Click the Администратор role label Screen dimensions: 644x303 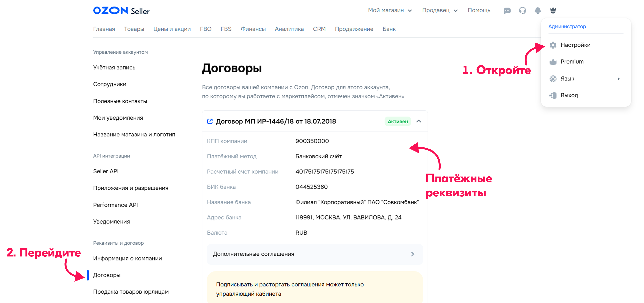pos(567,26)
